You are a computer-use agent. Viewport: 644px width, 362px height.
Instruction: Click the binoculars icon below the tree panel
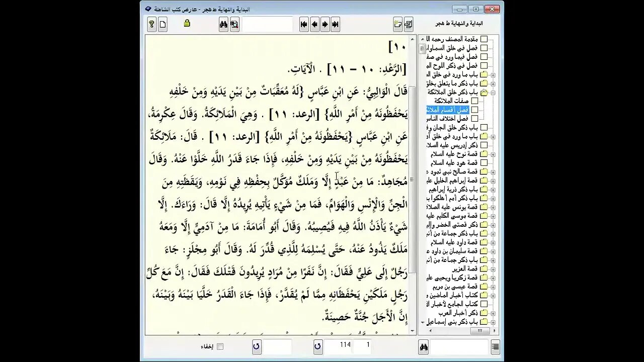click(x=424, y=346)
